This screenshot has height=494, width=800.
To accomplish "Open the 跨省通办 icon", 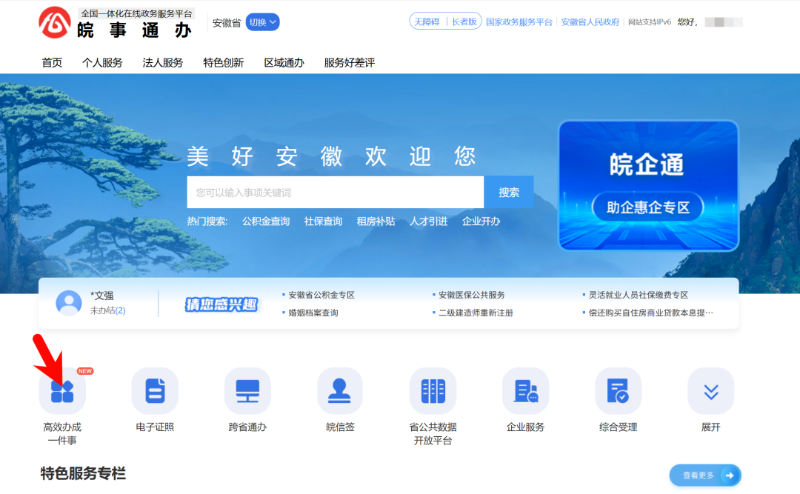I will pos(247,391).
